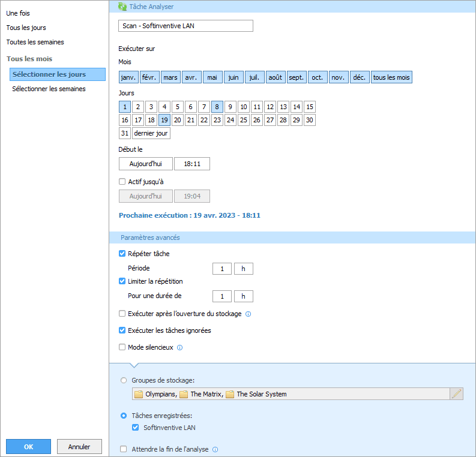The width and height of the screenshot is (476, 457).
Task: Select the Groupes de stockage radio button
Action: click(124, 380)
